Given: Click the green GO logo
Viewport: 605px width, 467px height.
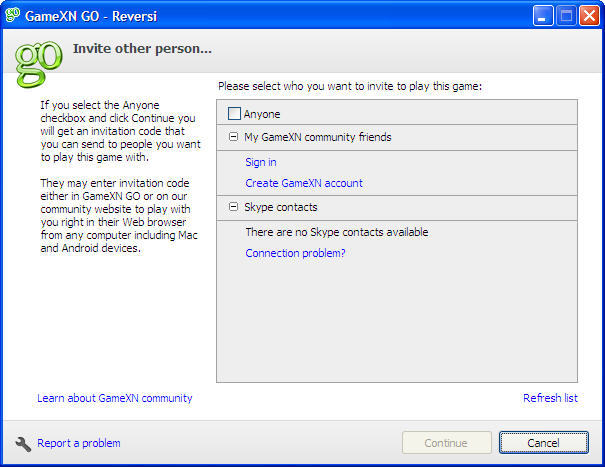Looking at the screenshot, I should [x=39, y=64].
